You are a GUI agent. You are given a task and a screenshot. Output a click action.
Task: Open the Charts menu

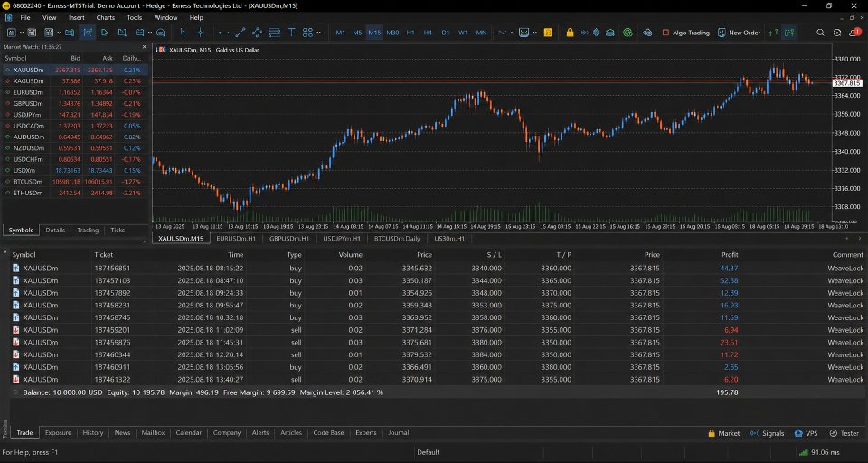point(105,18)
